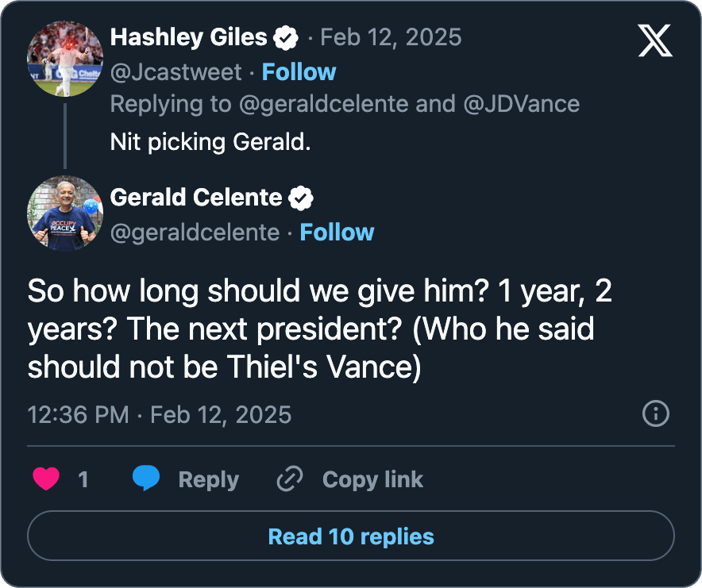Click Gerald Celente verified badge
This screenshot has width=702, height=588.
coord(301,198)
